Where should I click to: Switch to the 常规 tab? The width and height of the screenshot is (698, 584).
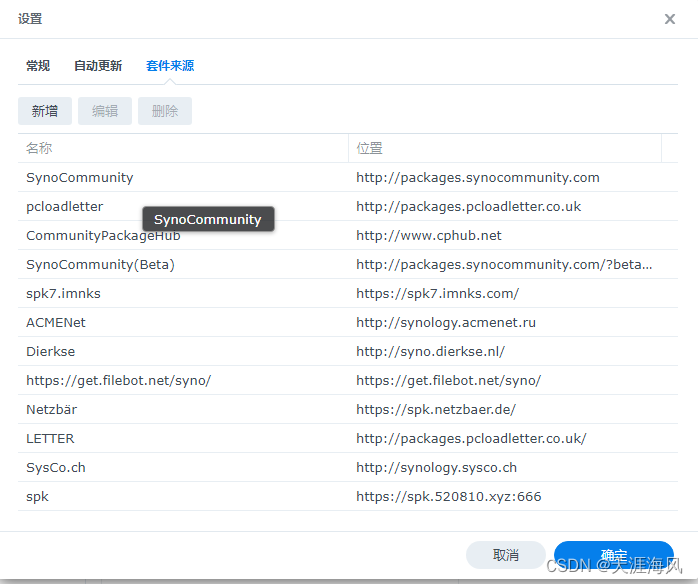[x=38, y=66]
